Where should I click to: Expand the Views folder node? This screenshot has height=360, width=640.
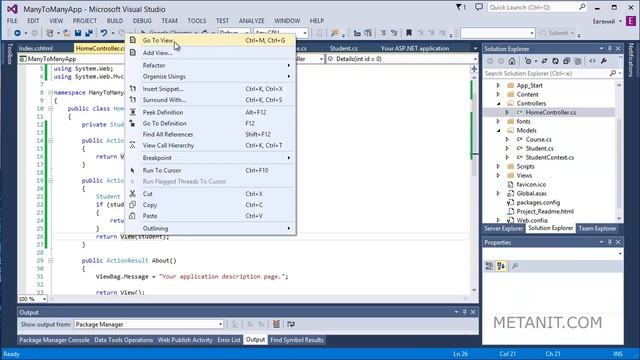(498, 175)
